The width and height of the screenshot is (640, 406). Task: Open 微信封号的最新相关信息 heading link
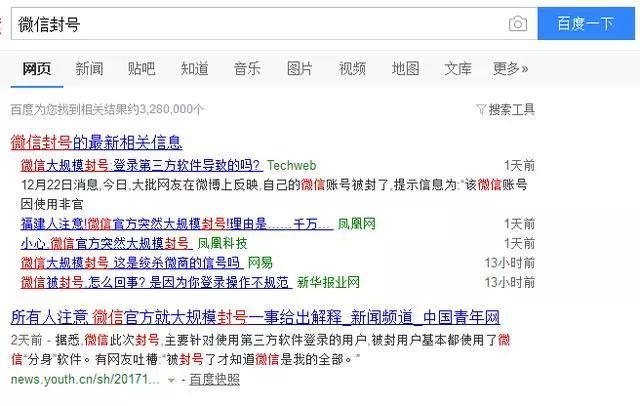click(96, 142)
